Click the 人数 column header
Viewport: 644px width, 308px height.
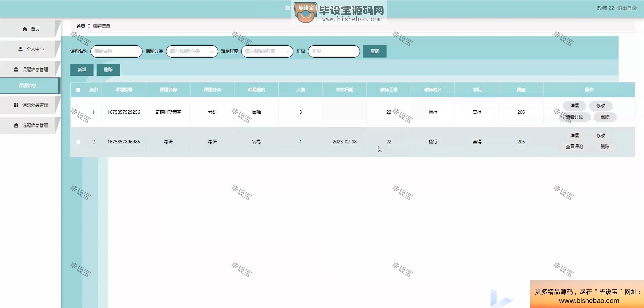pyautogui.click(x=300, y=90)
